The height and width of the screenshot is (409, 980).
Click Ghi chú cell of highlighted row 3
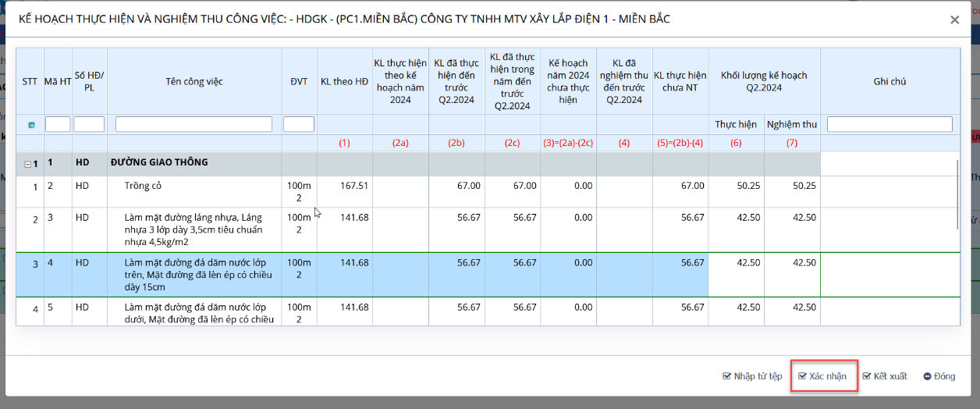(889, 275)
